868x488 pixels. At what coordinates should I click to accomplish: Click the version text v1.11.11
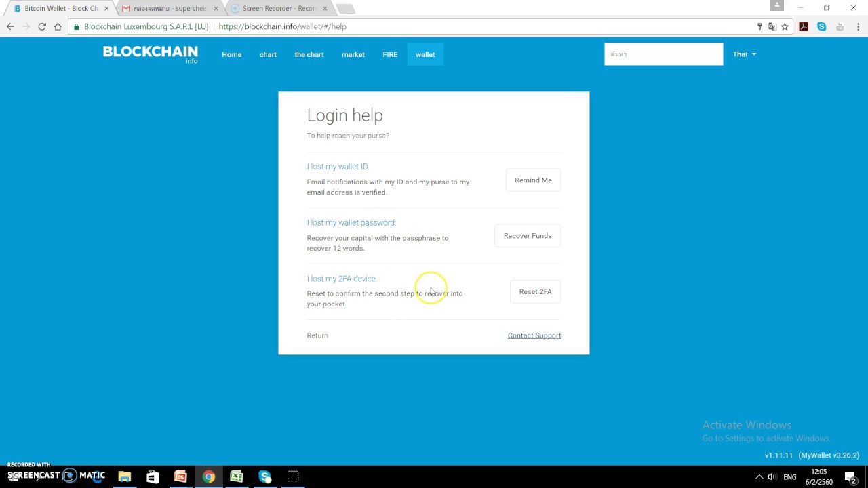point(778,455)
